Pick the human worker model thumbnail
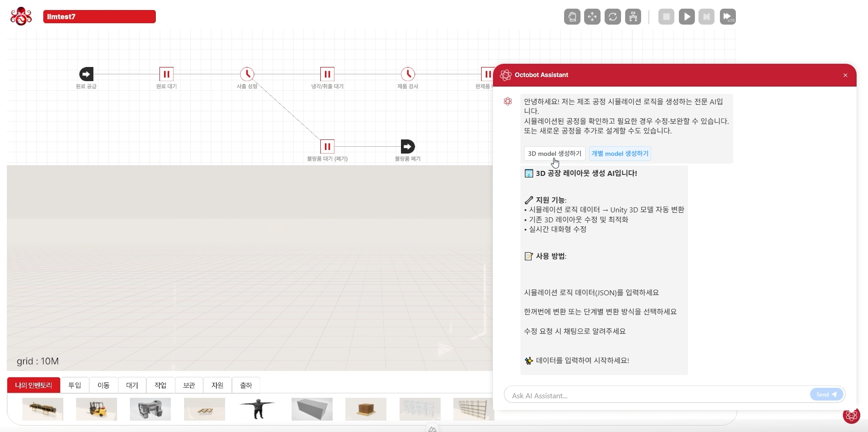Image resolution: width=868 pixels, height=432 pixels. coord(258,409)
